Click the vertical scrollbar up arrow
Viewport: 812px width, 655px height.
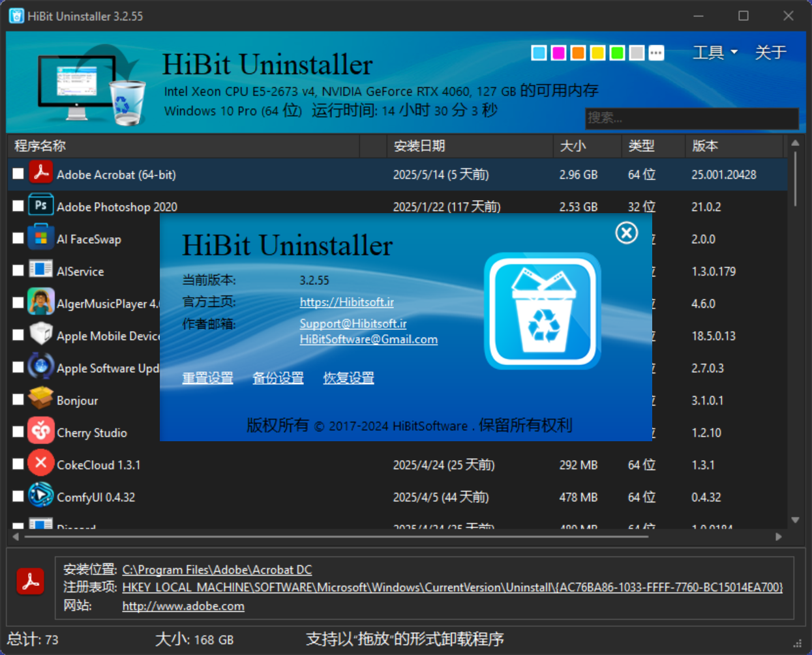click(x=795, y=143)
